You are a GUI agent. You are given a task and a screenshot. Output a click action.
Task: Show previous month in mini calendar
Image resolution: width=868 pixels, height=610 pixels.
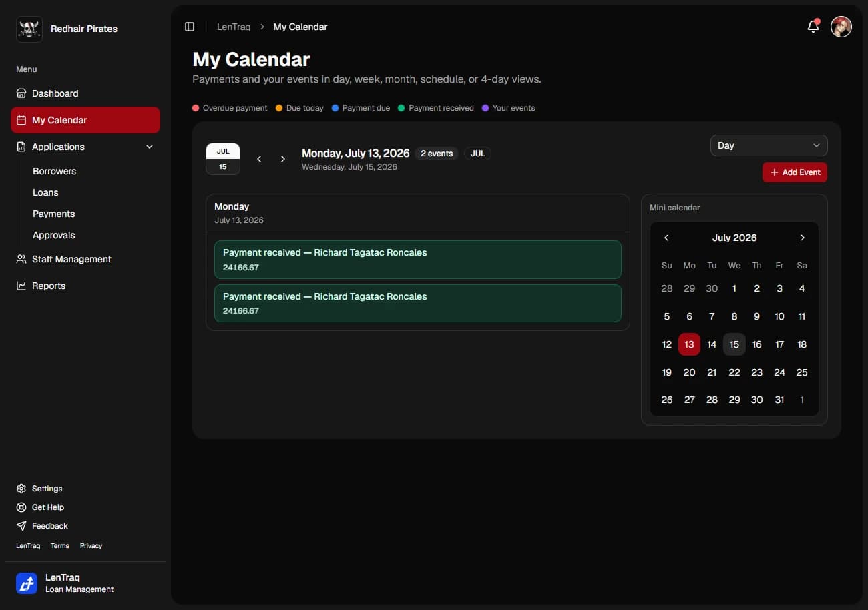pyautogui.click(x=666, y=238)
